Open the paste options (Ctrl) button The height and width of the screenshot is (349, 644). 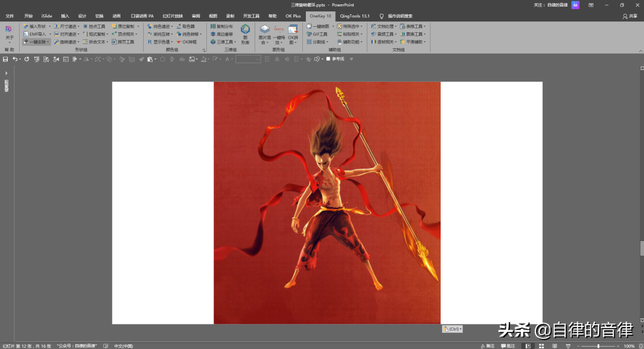[x=452, y=329]
